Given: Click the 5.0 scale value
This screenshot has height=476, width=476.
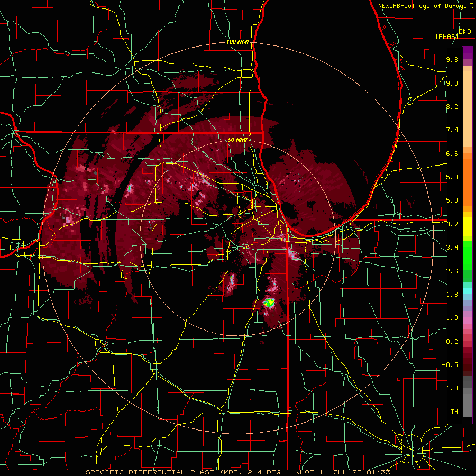Looking at the screenshot, I should click(452, 200).
